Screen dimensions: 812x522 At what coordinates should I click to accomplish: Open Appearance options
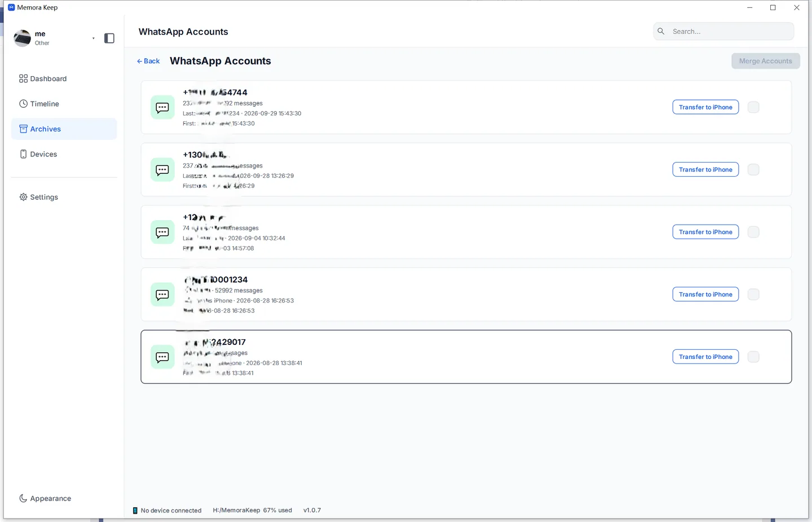[x=64, y=498]
